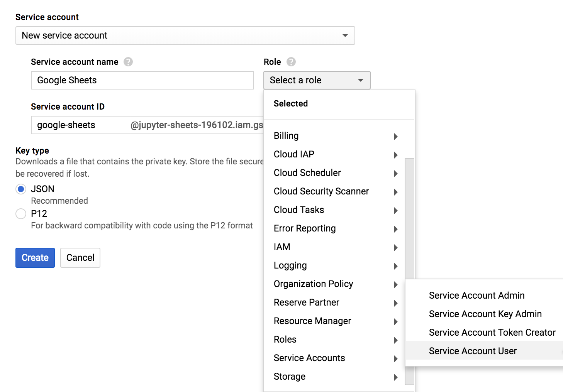Open the Service account dropdown
Viewport: 563px width, 392px height.
point(185,35)
